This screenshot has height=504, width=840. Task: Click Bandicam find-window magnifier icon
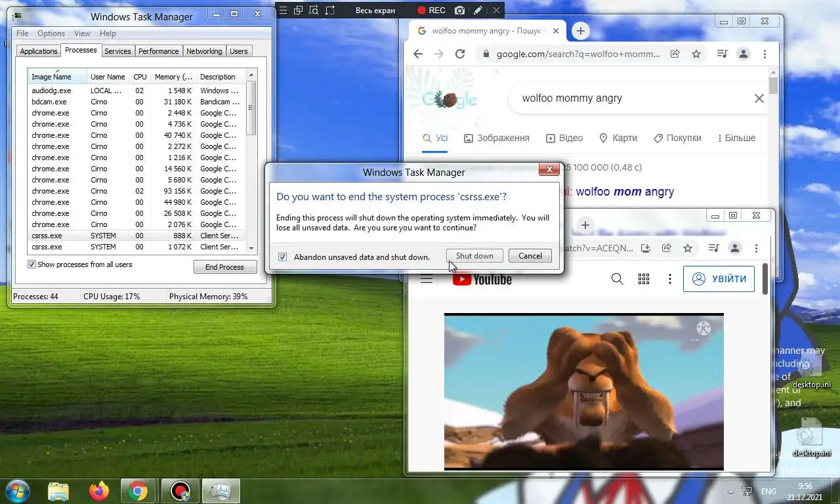point(314,10)
